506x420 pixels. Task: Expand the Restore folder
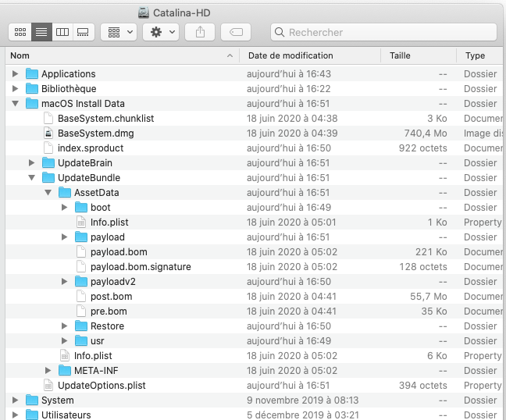[64, 326]
